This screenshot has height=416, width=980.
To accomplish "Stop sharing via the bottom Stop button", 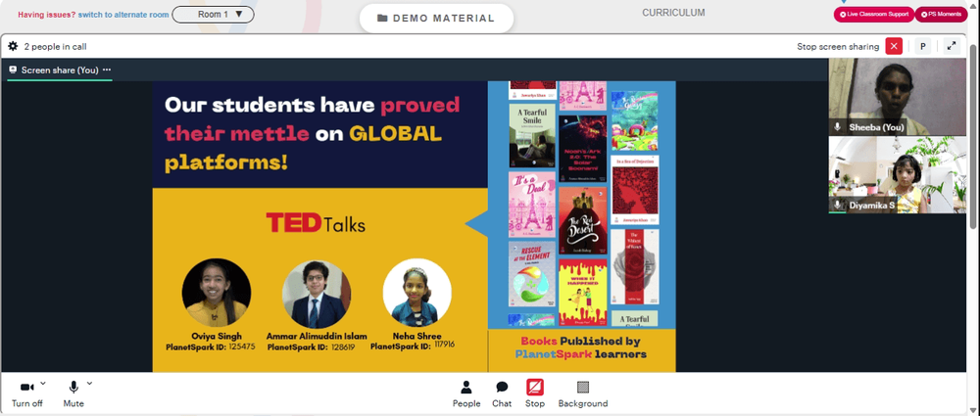I will (x=535, y=394).
